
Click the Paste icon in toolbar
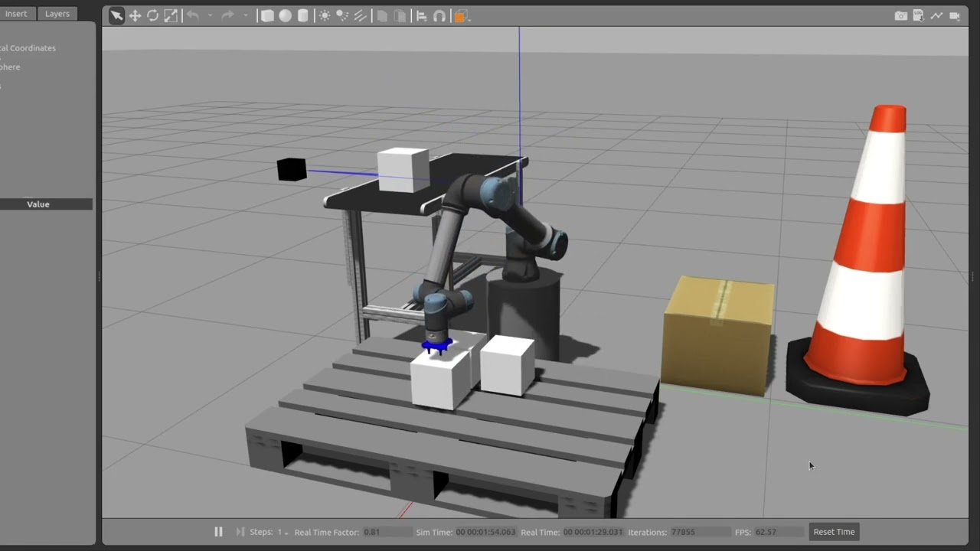click(400, 15)
